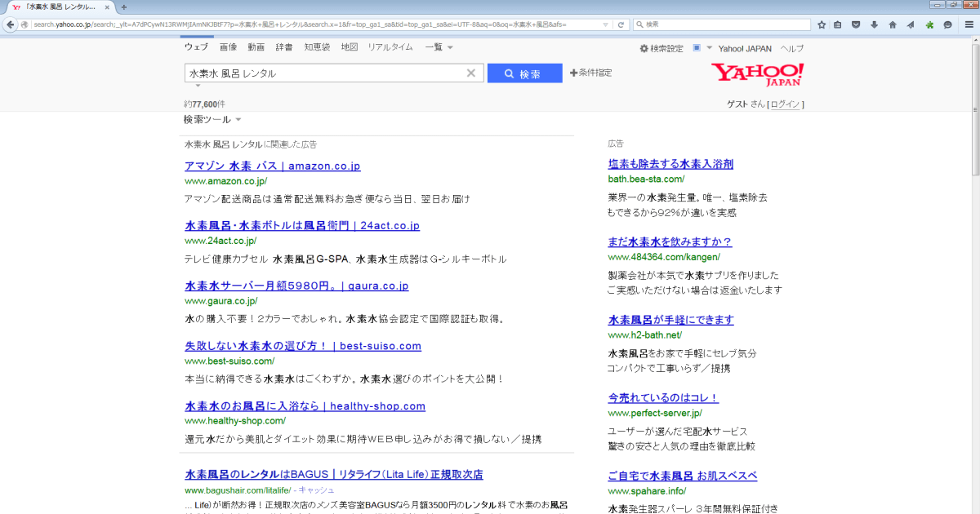
Task: Switch to the 辞書 search tab
Action: pos(284,47)
